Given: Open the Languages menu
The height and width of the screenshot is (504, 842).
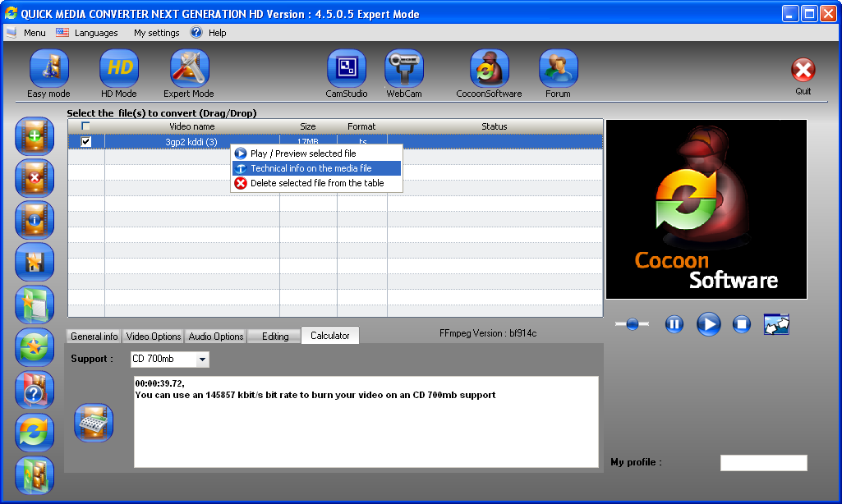Looking at the screenshot, I should pos(96,33).
